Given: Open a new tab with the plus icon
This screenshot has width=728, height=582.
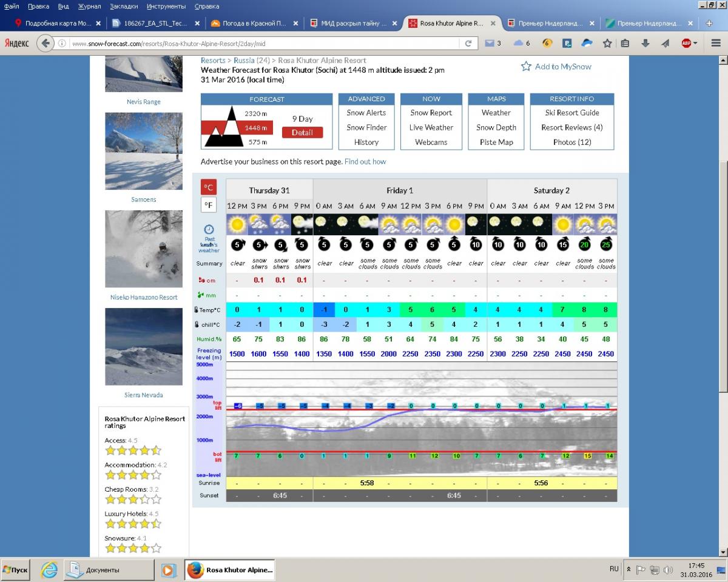Looking at the screenshot, I should coord(710,24).
